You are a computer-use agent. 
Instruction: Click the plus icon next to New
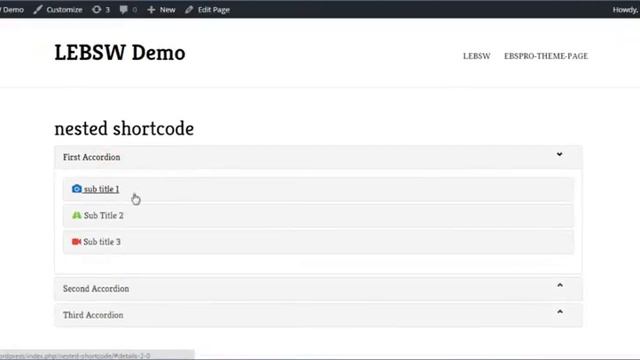point(151,9)
